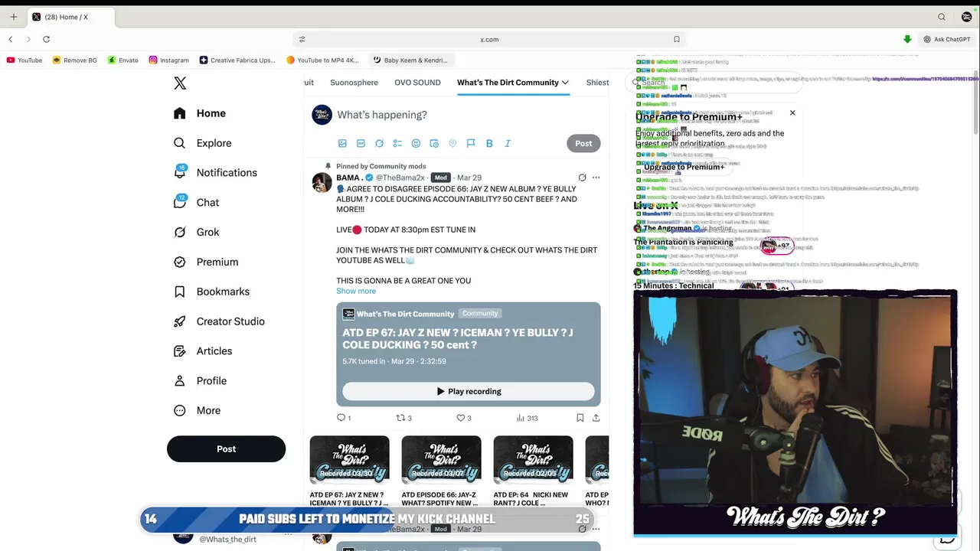
Task: Like the pinned post via heart icon
Action: [461, 418]
